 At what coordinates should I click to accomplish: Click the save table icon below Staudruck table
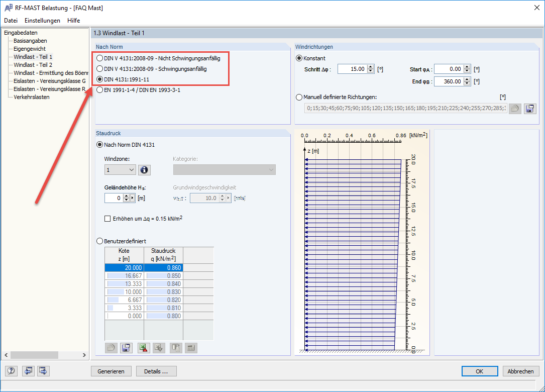tap(126, 348)
